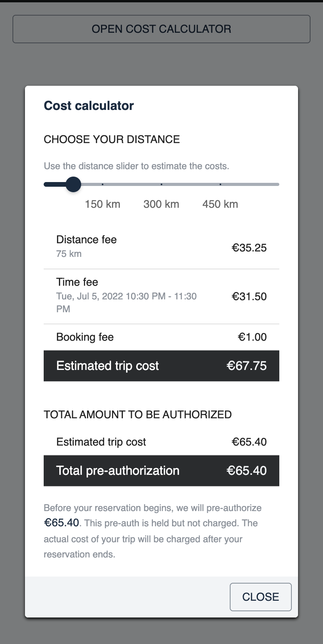Click the OPEN COST CALCULATOR button

[161, 29]
